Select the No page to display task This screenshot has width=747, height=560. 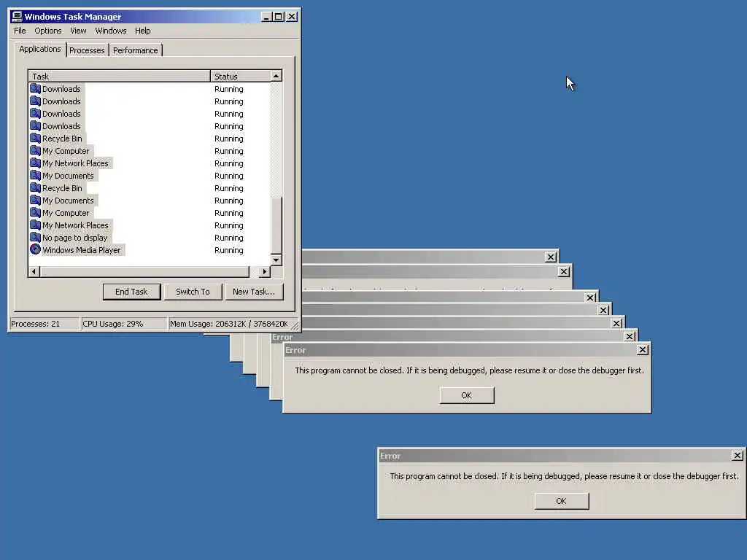[75, 238]
